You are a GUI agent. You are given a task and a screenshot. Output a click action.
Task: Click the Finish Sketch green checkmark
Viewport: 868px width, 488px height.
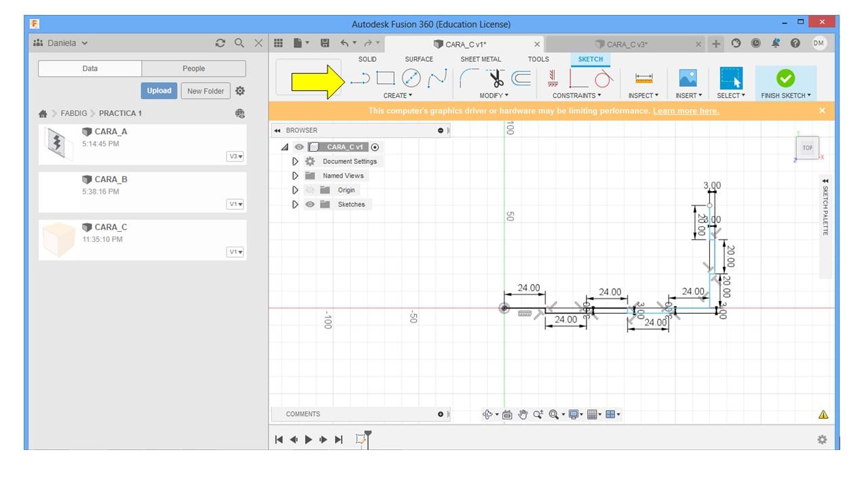[785, 78]
